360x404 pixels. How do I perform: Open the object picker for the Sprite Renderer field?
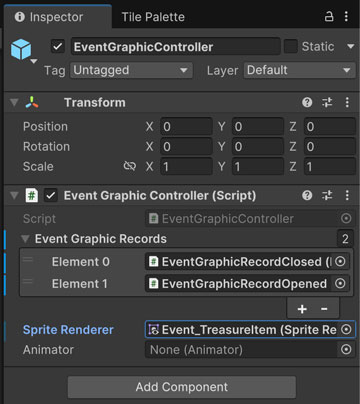346,330
